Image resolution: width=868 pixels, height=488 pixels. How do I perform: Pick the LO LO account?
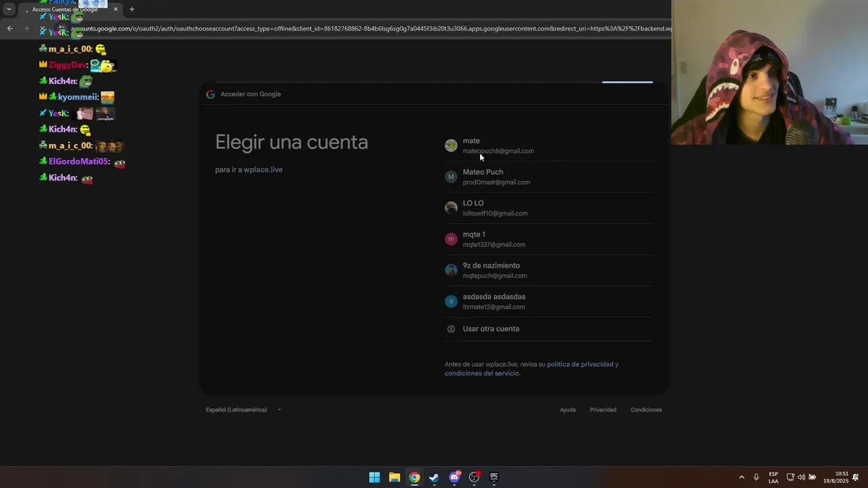pos(548,208)
